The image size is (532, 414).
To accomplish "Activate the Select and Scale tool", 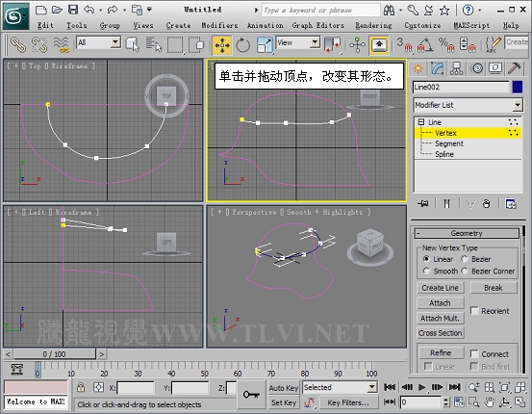I will coord(265,45).
